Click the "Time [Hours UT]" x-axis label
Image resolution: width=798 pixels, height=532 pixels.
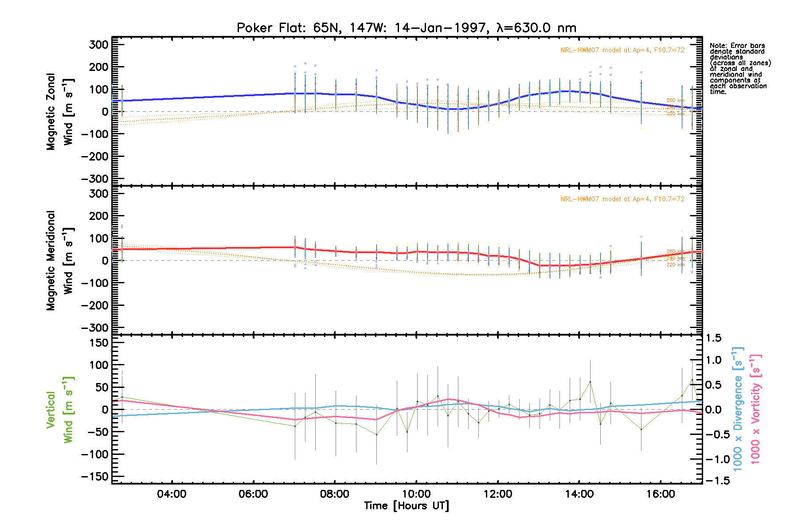click(407, 506)
